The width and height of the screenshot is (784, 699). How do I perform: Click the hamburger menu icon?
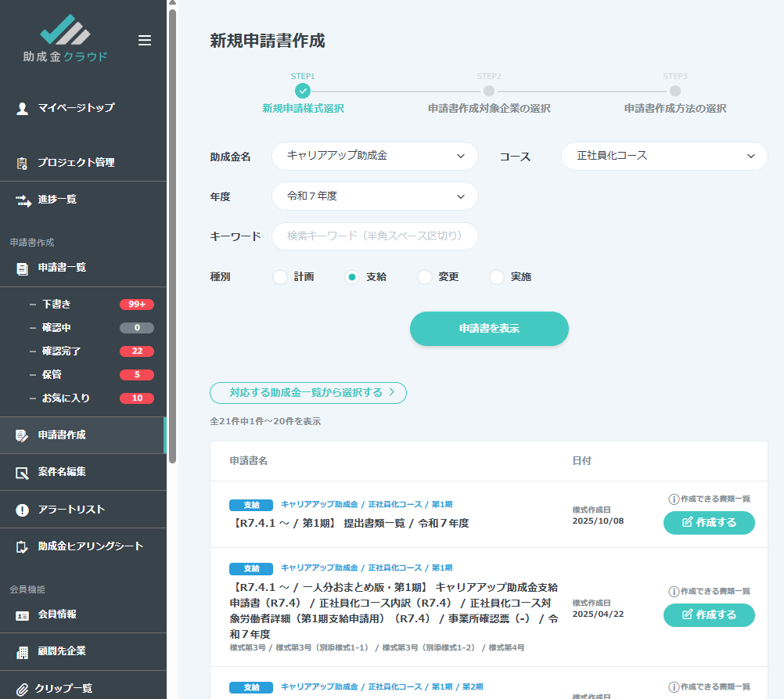145,41
